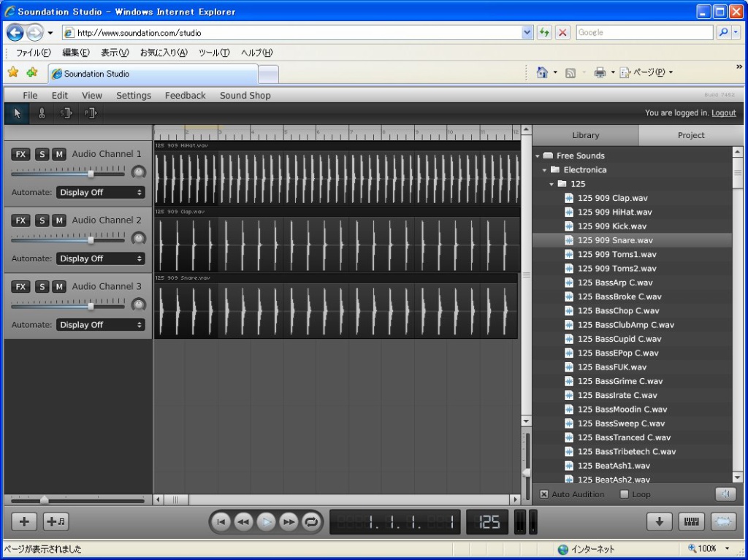
Task: Open the address bar history dropdown
Action: click(x=527, y=32)
